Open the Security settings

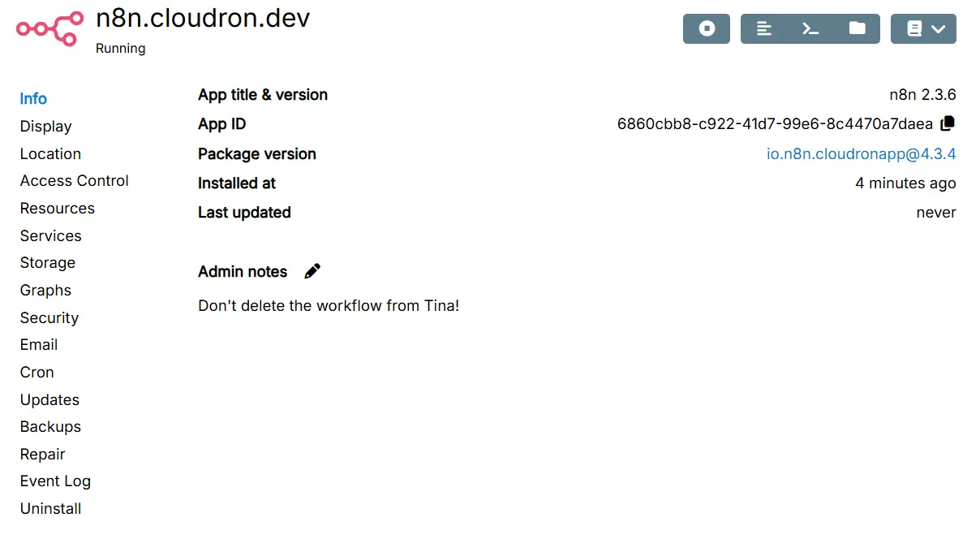click(49, 317)
